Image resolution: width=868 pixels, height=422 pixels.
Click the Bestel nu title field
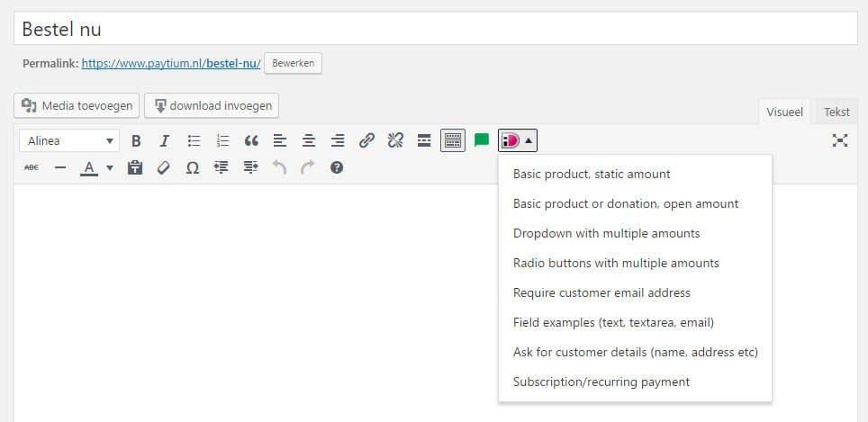pos(436,29)
